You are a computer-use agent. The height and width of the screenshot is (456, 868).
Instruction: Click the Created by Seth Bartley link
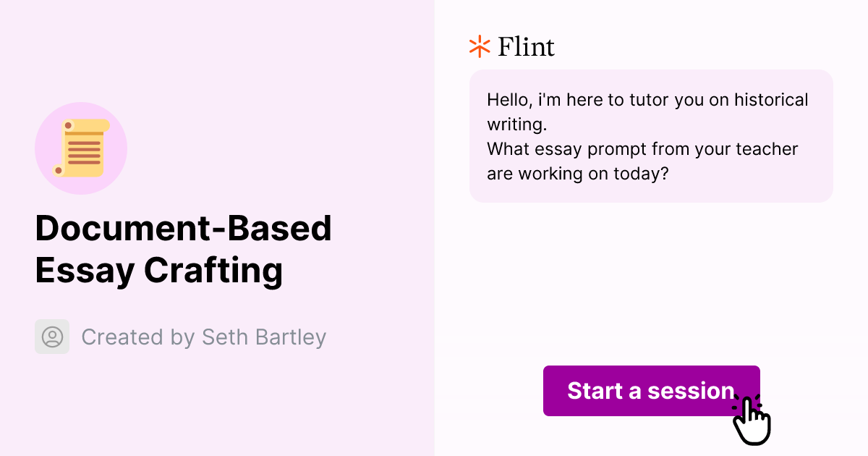click(204, 337)
